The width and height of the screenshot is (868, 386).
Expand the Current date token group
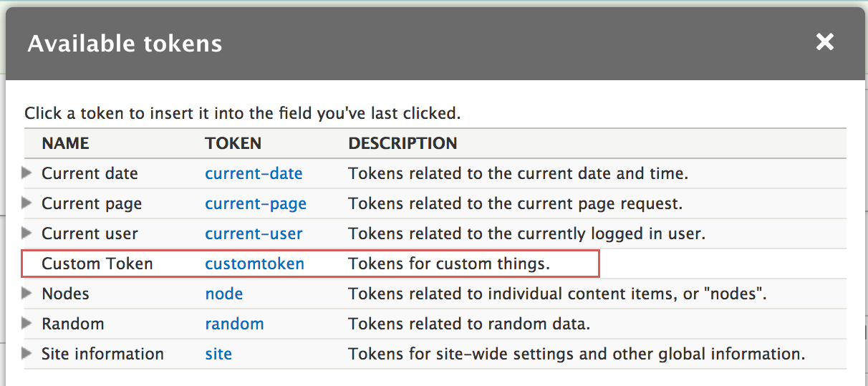tap(27, 173)
